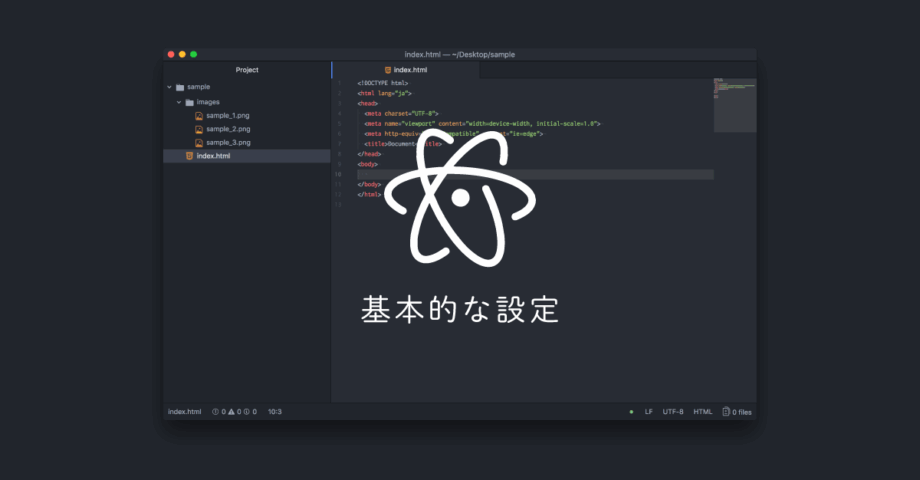Image resolution: width=920 pixels, height=480 pixels.
Task: Open the errors count icon in status bar
Action: (x=215, y=412)
